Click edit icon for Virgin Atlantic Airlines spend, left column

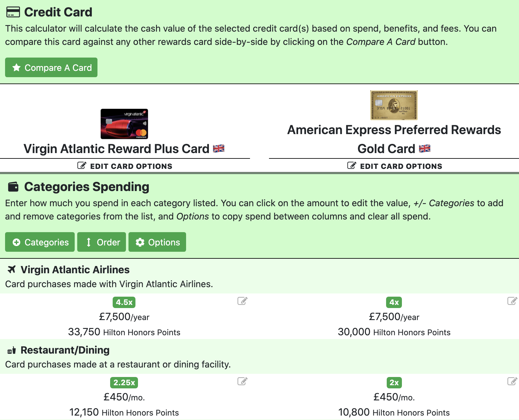tap(242, 301)
